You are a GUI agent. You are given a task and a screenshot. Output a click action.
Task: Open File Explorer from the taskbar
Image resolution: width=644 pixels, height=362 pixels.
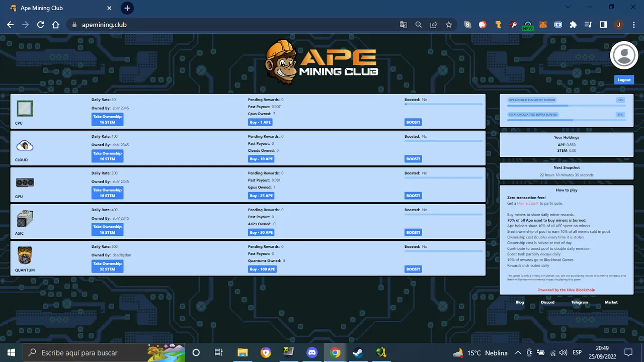(x=243, y=352)
